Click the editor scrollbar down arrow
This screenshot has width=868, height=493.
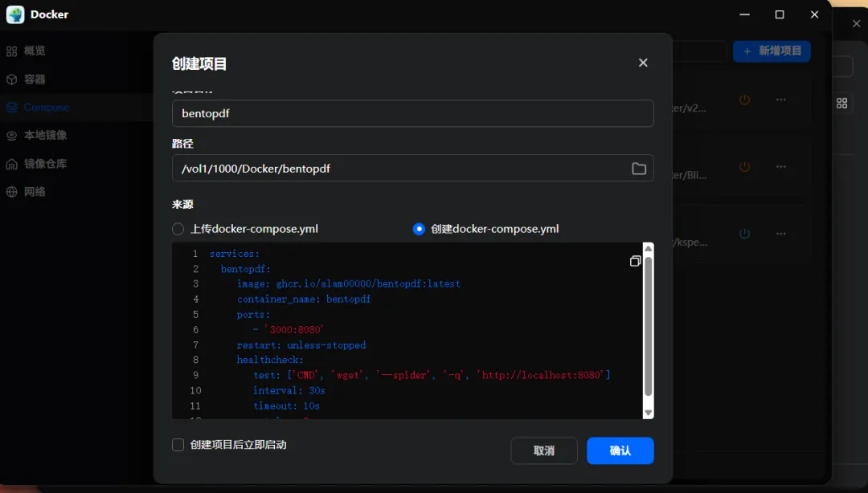(x=649, y=413)
